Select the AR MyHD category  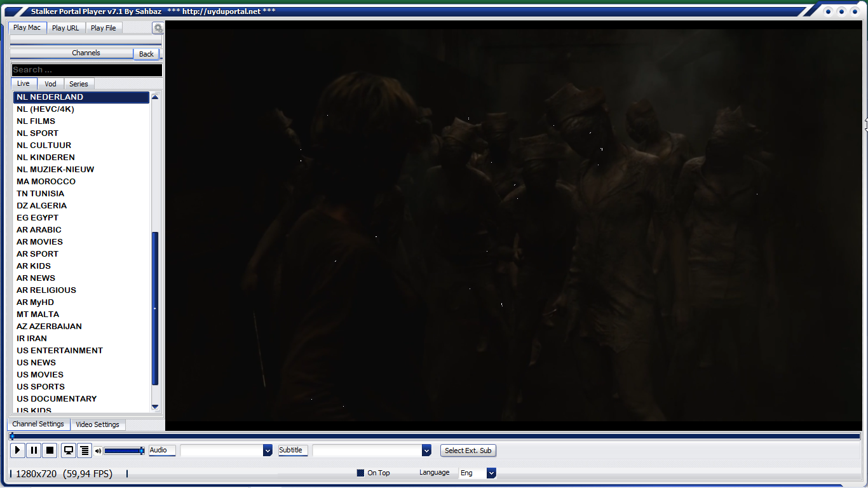point(81,302)
